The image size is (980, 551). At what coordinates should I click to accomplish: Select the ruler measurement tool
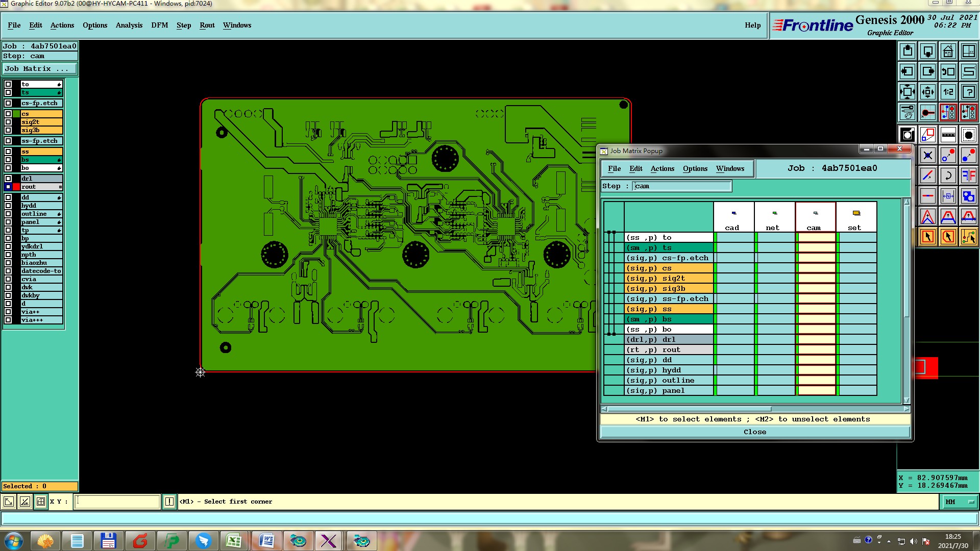948,135
